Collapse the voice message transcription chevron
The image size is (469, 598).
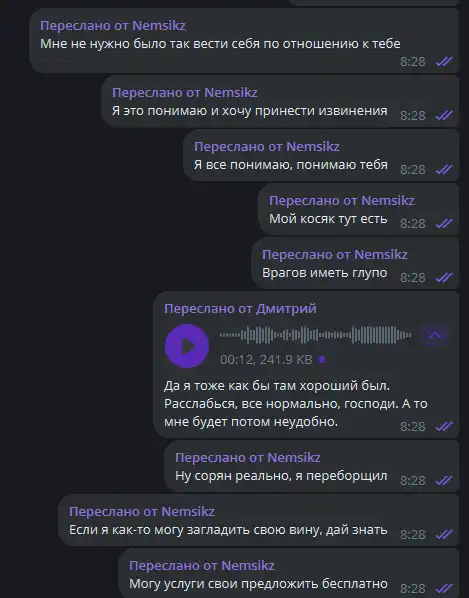click(x=435, y=335)
